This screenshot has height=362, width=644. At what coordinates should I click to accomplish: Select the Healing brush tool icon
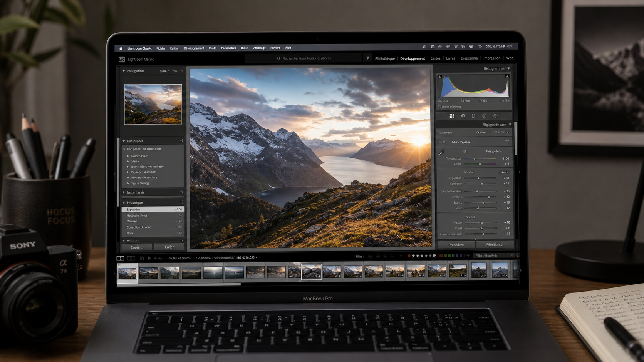[x=463, y=116]
